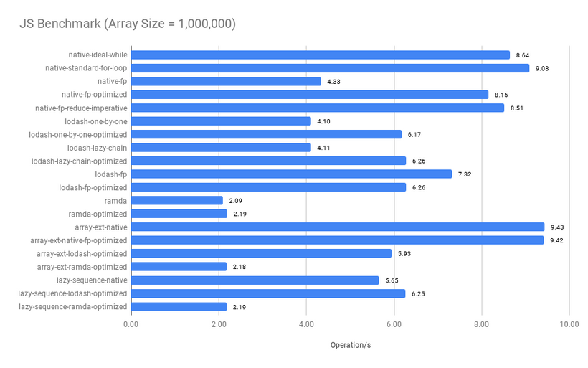Click the 2.09 value label

[235, 201]
